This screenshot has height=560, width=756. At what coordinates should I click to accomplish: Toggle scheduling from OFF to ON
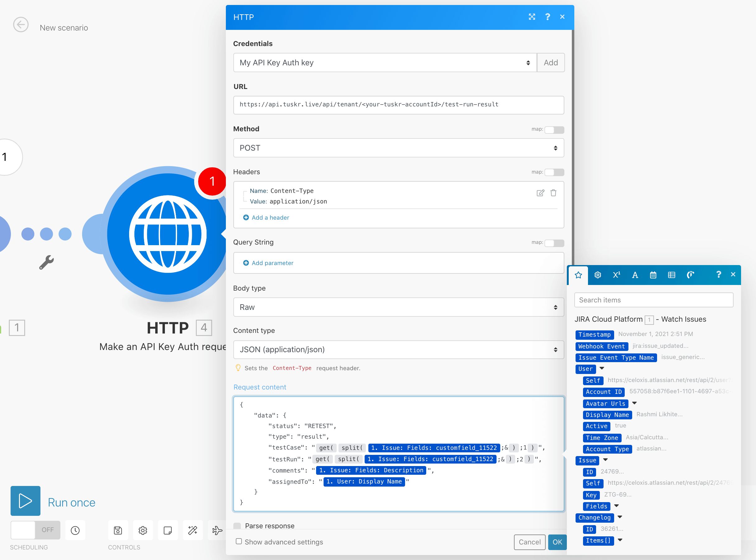35,530
